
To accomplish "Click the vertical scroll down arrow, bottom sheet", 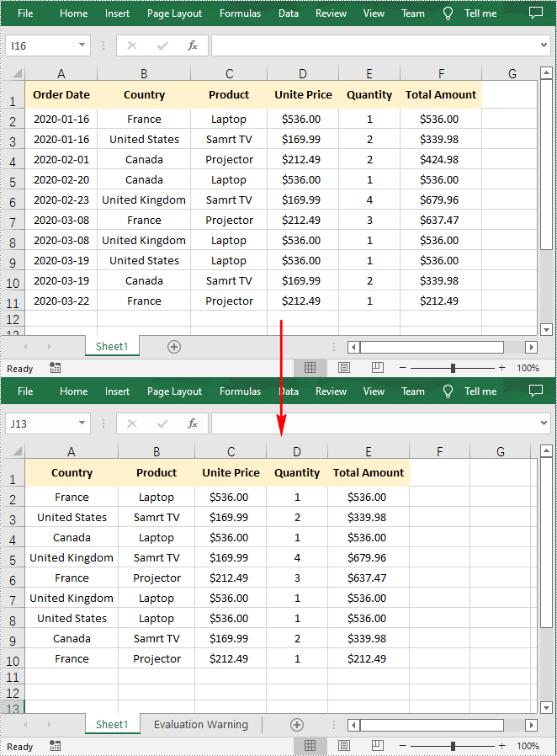I will (x=546, y=708).
